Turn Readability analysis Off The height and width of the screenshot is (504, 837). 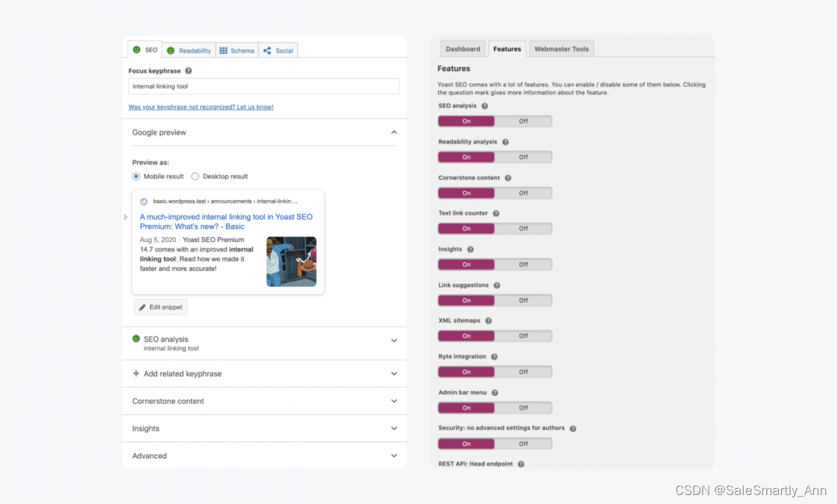coord(523,157)
